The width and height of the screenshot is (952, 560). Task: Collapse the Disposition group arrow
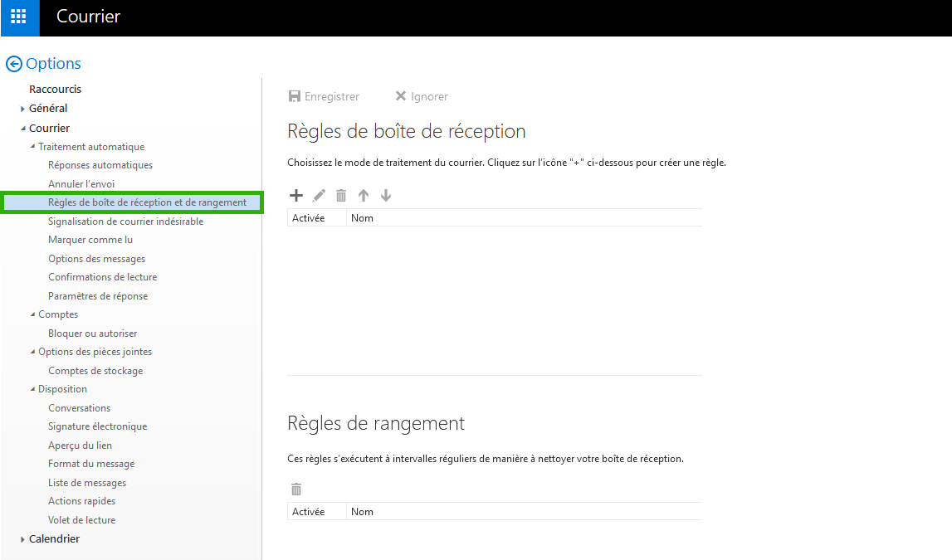click(x=32, y=389)
